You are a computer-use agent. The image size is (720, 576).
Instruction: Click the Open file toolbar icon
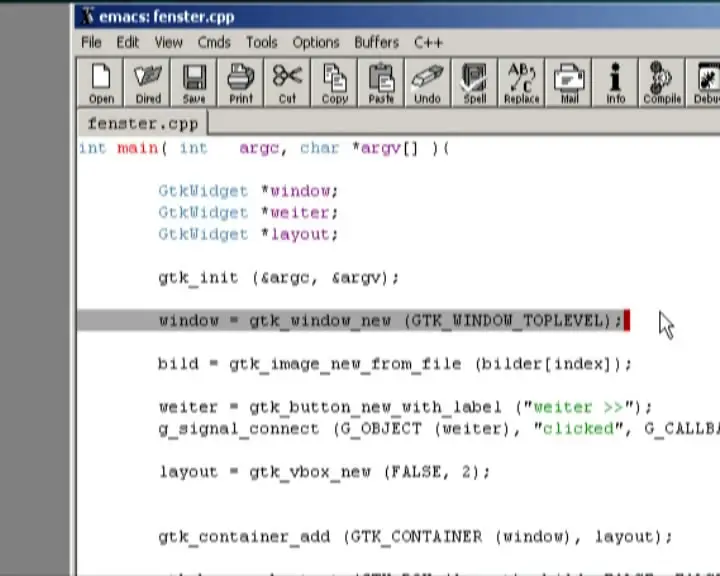pyautogui.click(x=101, y=83)
